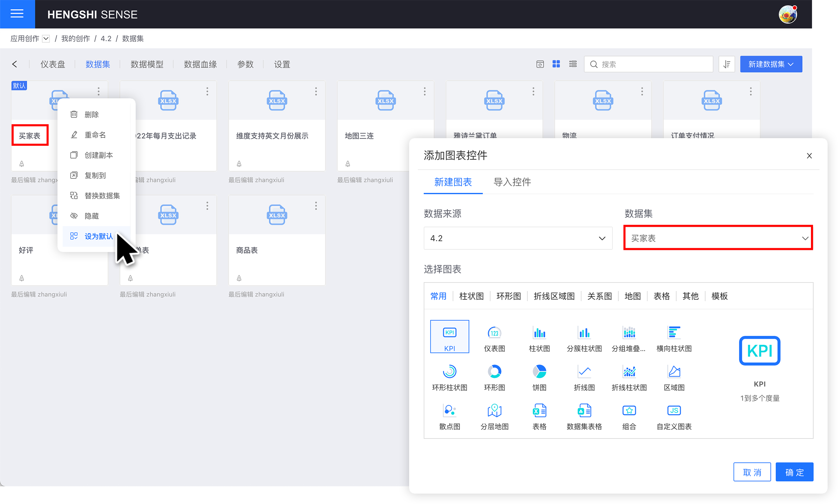Choose 重命名 in the context menu
Screen dimensions: 838x504
96,135
